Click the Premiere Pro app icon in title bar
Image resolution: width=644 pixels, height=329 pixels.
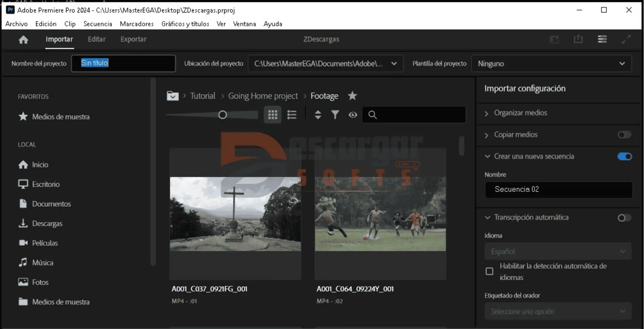[x=10, y=10]
